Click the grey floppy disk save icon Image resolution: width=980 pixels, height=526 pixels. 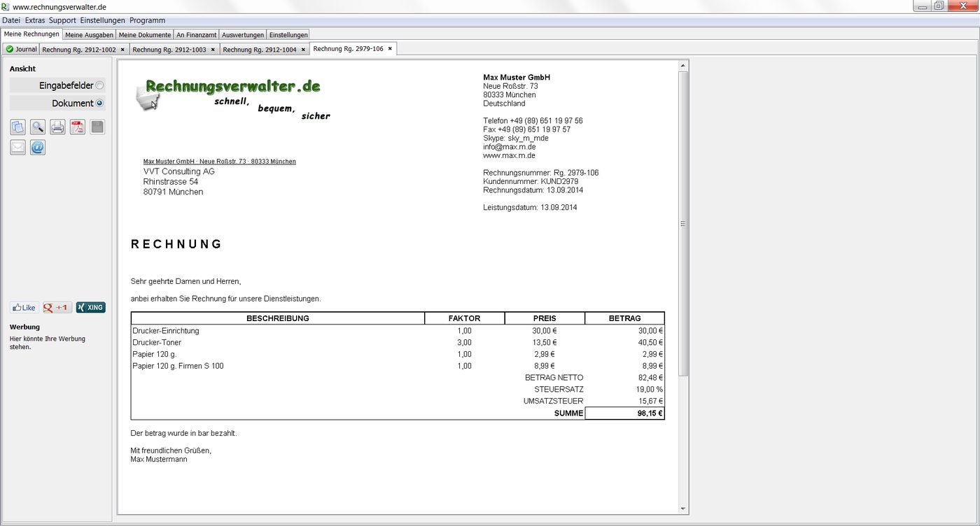(x=97, y=127)
